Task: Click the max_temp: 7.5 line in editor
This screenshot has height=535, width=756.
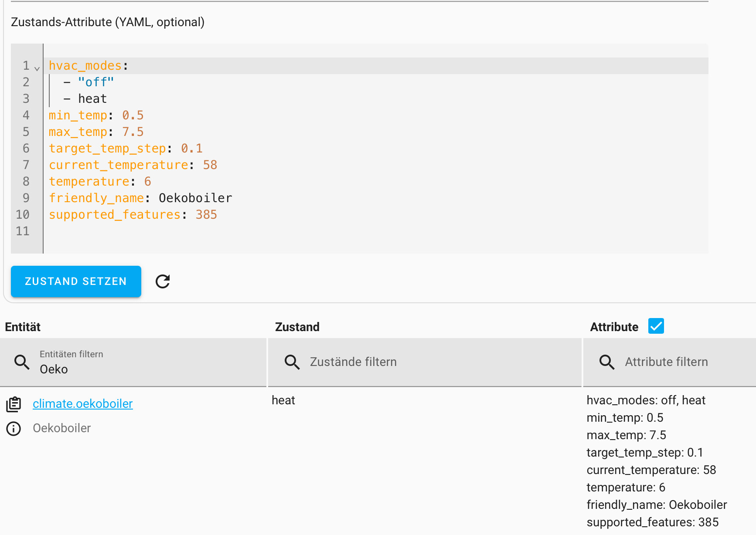Action: [96, 132]
